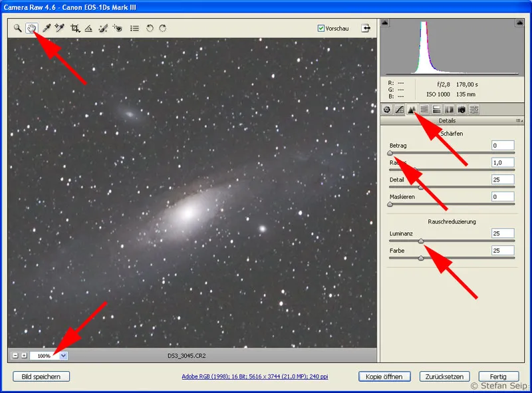Screen dimensions: 532x393
Task: Click the Detail value field
Action: 503,180
